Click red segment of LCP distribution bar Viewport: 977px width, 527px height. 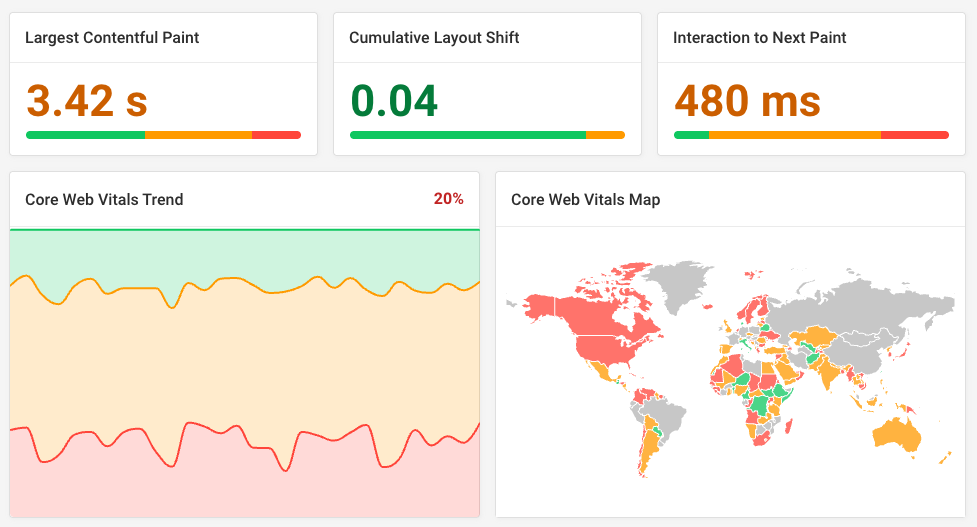(x=276, y=135)
